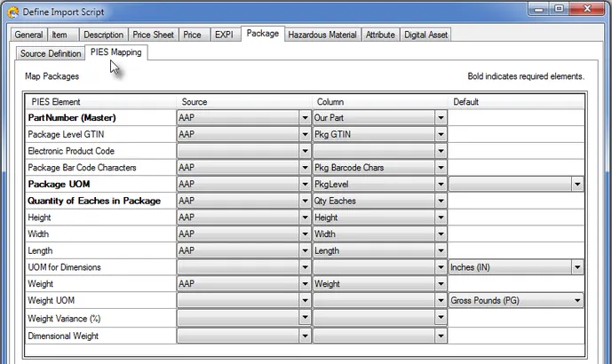This screenshot has height=364, width=612.
Task: Maximize the Define Import Script window
Action: point(560,10)
